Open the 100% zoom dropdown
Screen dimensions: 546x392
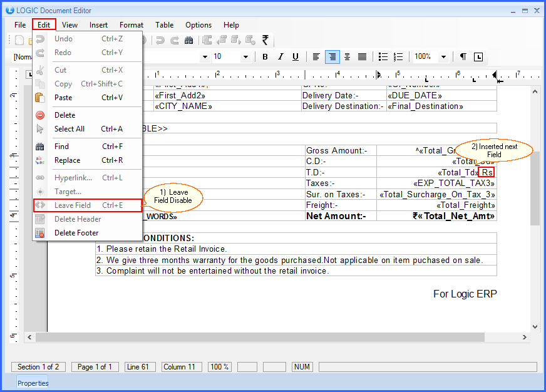(x=443, y=57)
